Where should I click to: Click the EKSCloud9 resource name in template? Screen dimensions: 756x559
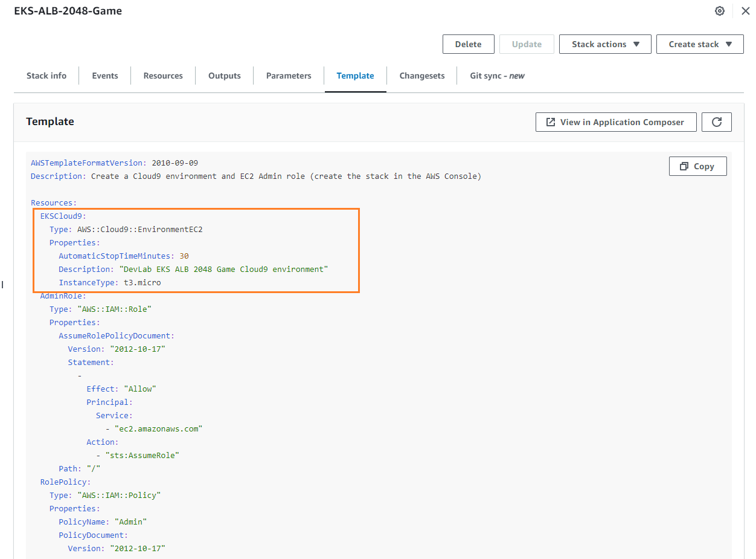pos(63,216)
